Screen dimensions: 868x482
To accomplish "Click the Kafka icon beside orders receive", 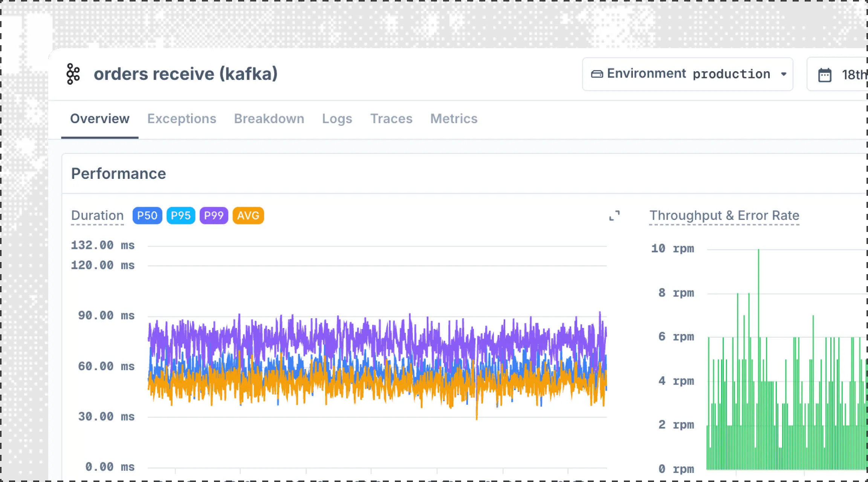I will (x=73, y=74).
